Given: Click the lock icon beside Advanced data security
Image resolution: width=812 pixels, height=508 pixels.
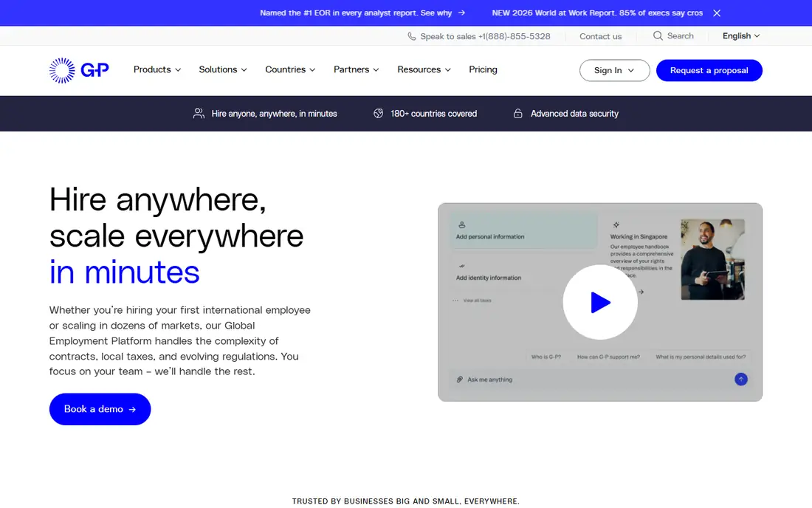Looking at the screenshot, I should 518,114.
